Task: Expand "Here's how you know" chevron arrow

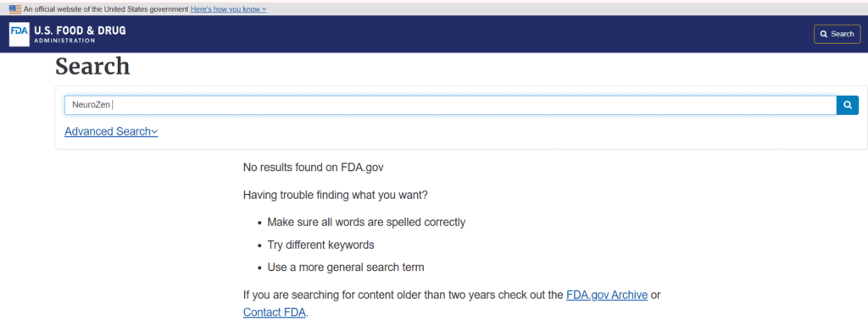Action: click(x=264, y=9)
